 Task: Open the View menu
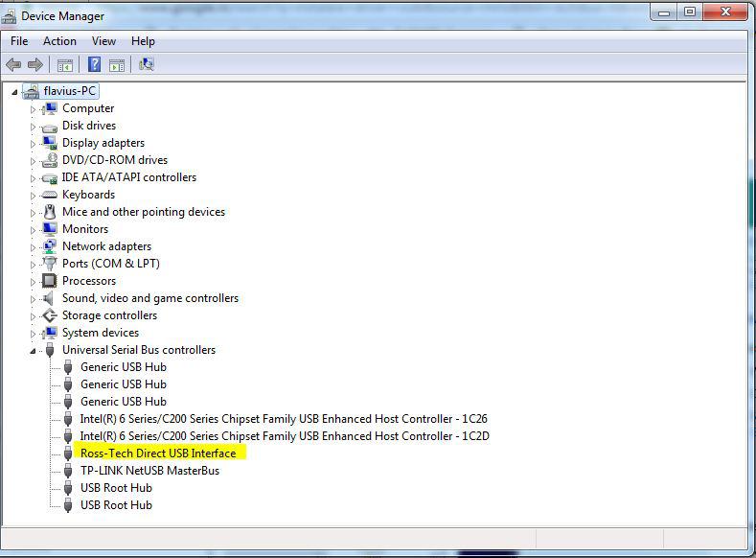103,41
